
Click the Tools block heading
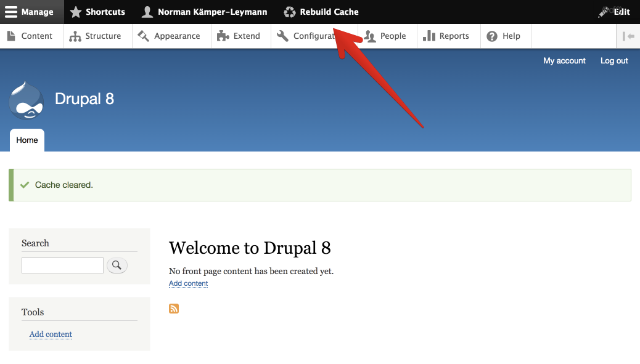pos(33,312)
